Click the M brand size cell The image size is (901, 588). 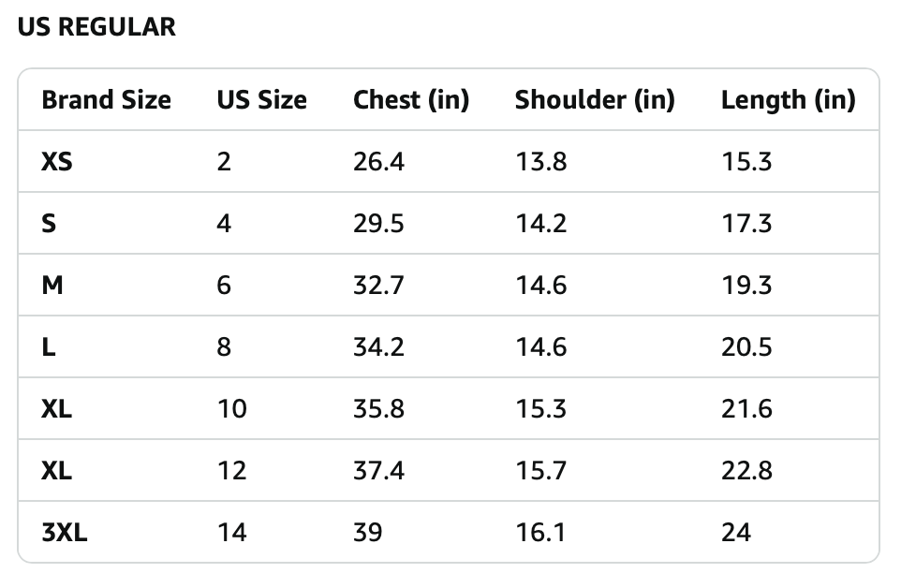(x=52, y=286)
